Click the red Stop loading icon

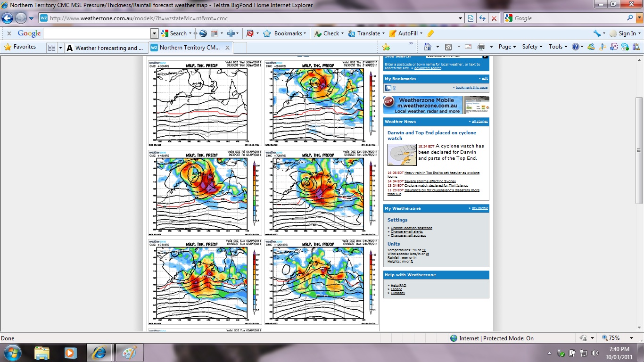tap(494, 18)
